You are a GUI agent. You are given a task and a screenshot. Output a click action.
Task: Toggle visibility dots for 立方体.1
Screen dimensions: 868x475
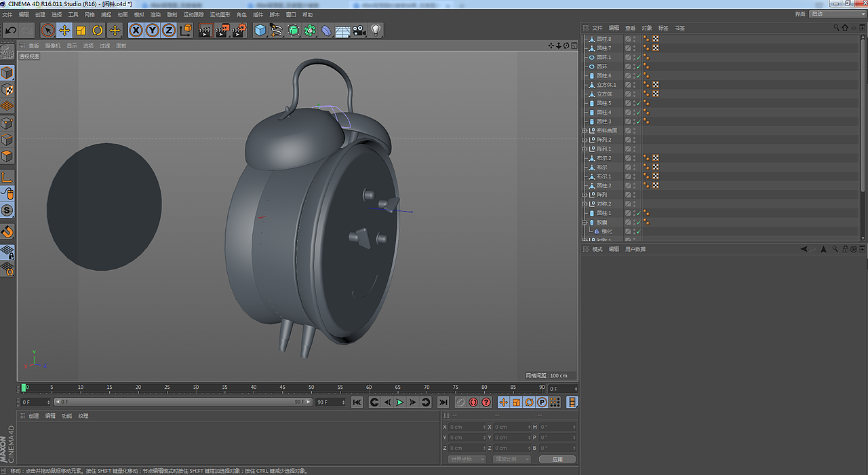(634, 85)
